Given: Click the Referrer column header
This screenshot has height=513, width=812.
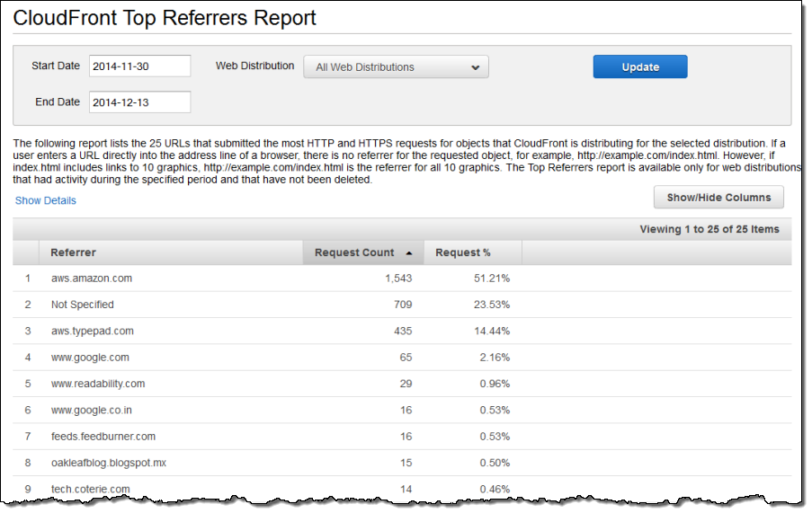Looking at the screenshot, I should 74,253.
